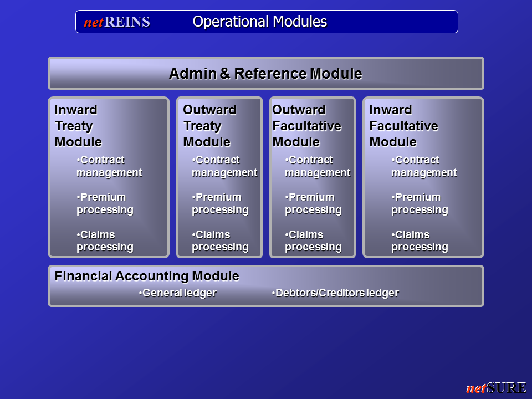Open the Outward Treaty Module heading
Screen dimensions: 532x399
pyautogui.click(x=209, y=126)
